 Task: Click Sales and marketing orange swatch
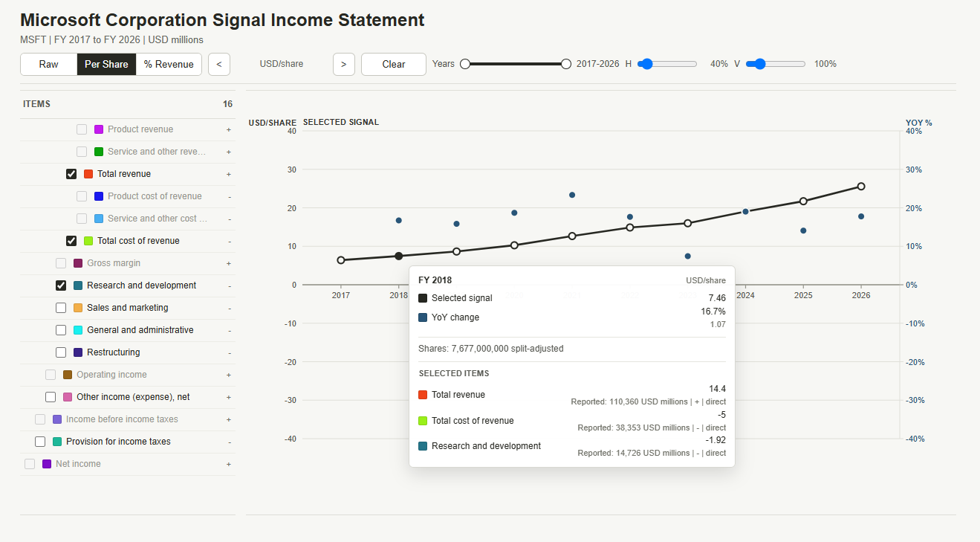coord(78,308)
